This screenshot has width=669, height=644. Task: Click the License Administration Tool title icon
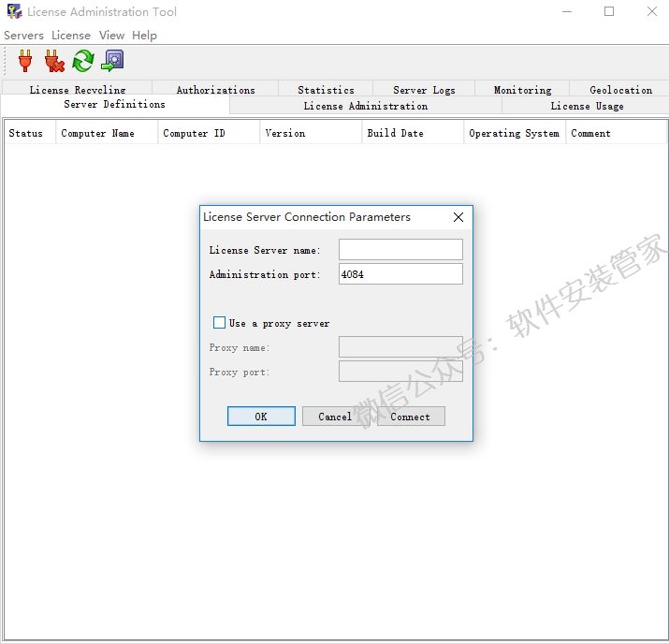pyautogui.click(x=14, y=12)
